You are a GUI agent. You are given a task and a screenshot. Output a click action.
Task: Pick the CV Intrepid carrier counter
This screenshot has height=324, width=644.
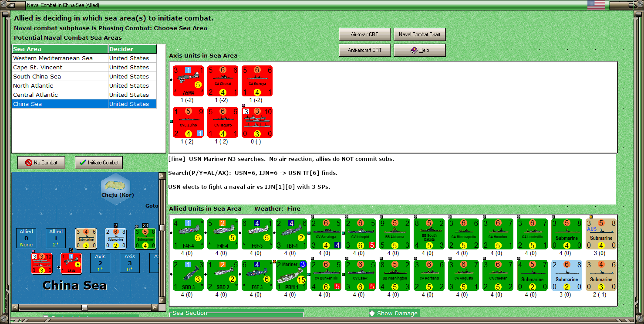point(360,234)
